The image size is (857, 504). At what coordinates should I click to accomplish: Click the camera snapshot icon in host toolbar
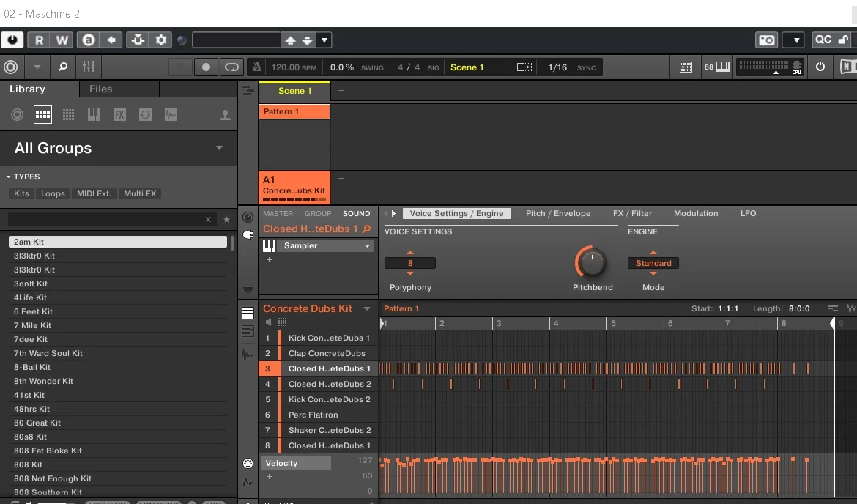(766, 40)
